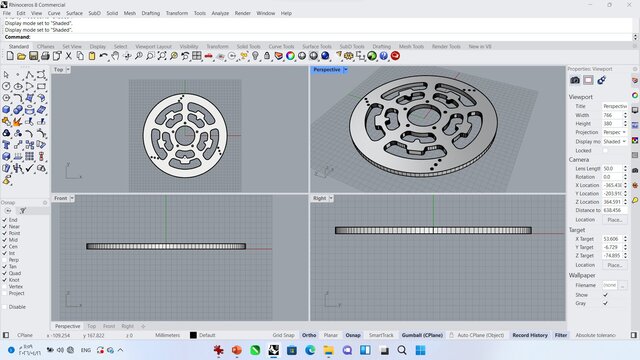Open the Perspective viewport dropdown arrow

(346, 70)
